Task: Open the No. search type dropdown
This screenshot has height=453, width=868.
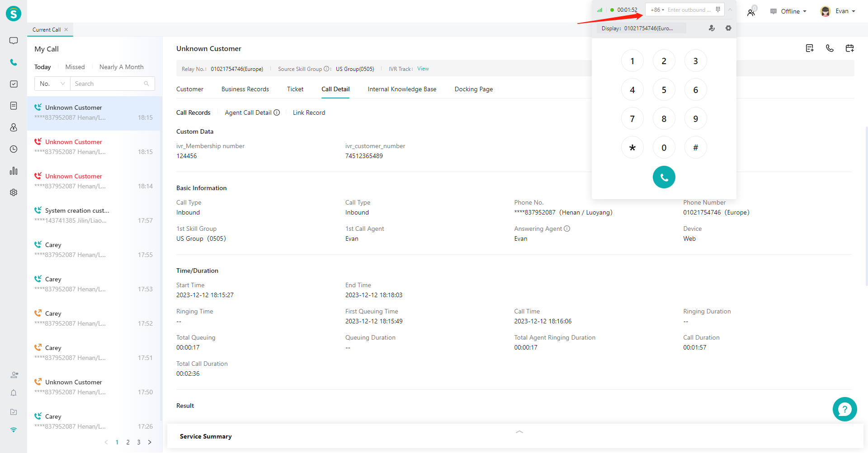Action: point(52,84)
